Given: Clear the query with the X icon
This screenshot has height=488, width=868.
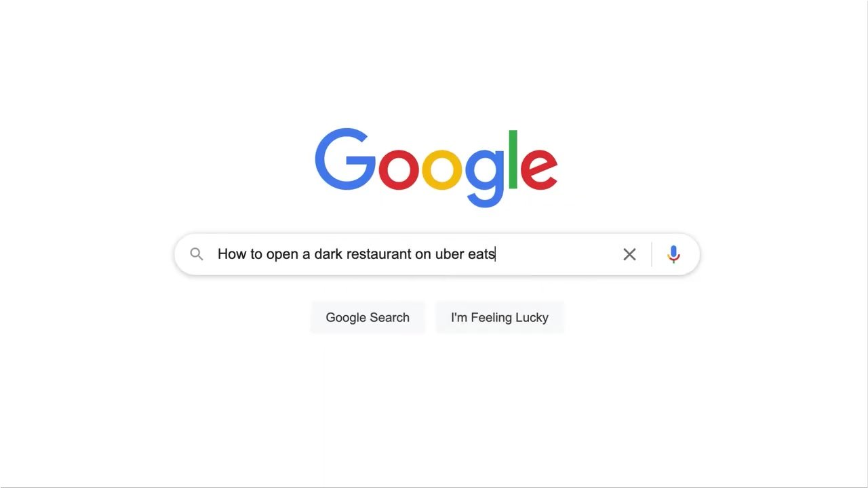Looking at the screenshot, I should (629, 254).
